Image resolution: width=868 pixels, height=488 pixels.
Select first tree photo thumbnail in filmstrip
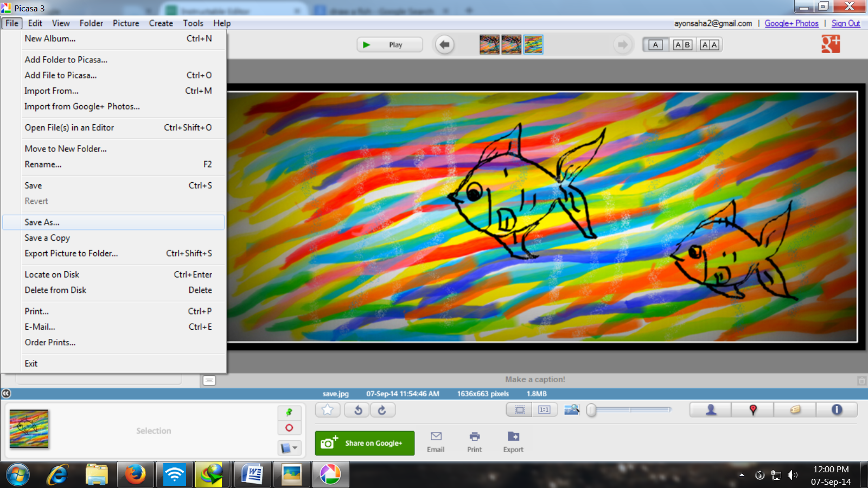(x=489, y=44)
